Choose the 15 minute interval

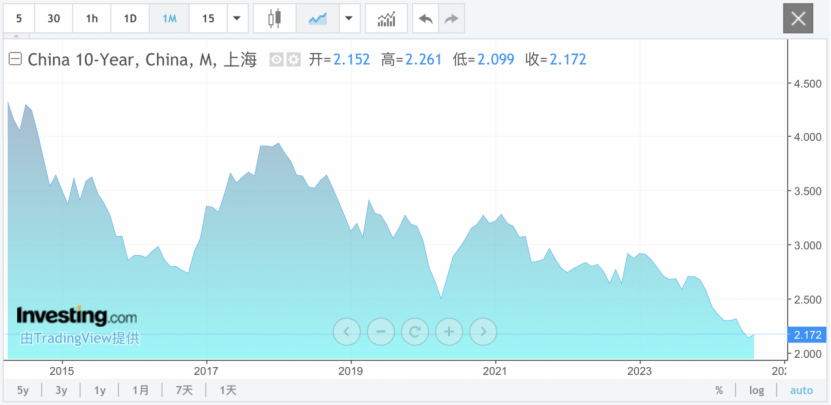coord(208,19)
